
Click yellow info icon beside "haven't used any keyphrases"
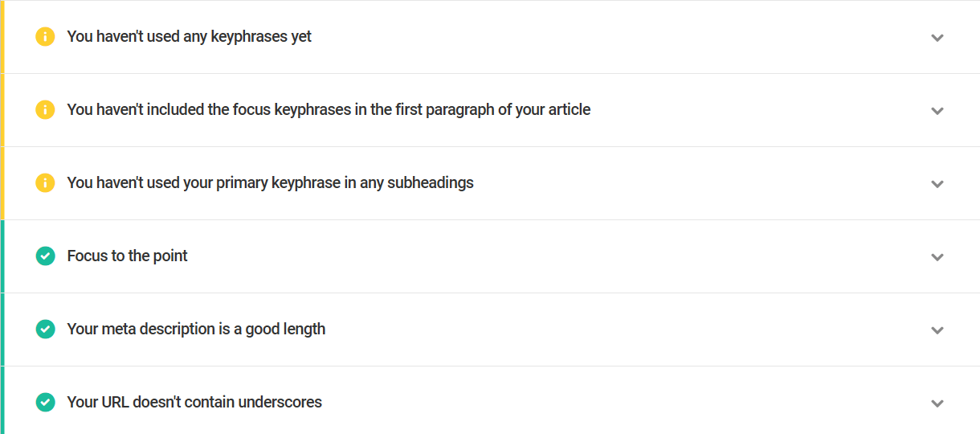tap(45, 37)
